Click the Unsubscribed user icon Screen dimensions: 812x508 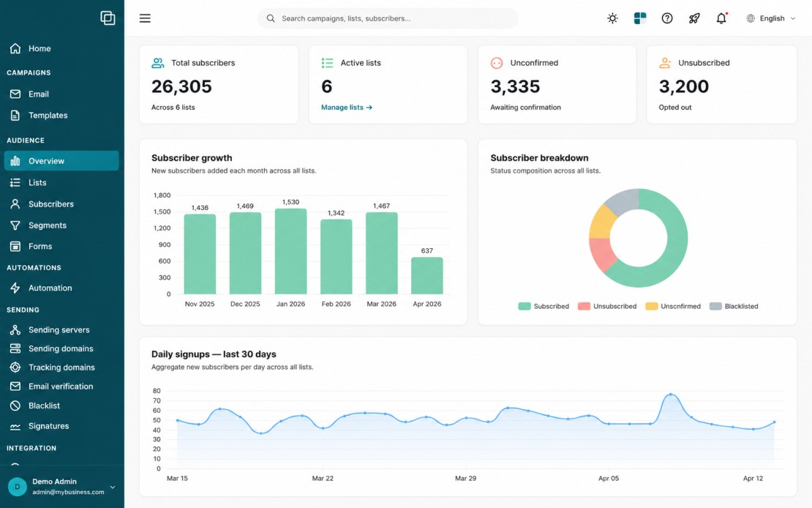coord(665,63)
